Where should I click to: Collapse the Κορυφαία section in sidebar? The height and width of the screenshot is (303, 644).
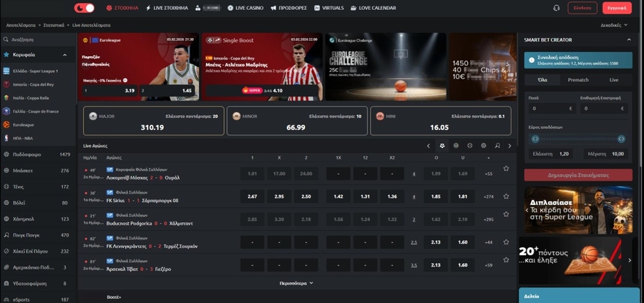pyautogui.click(x=65, y=54)
